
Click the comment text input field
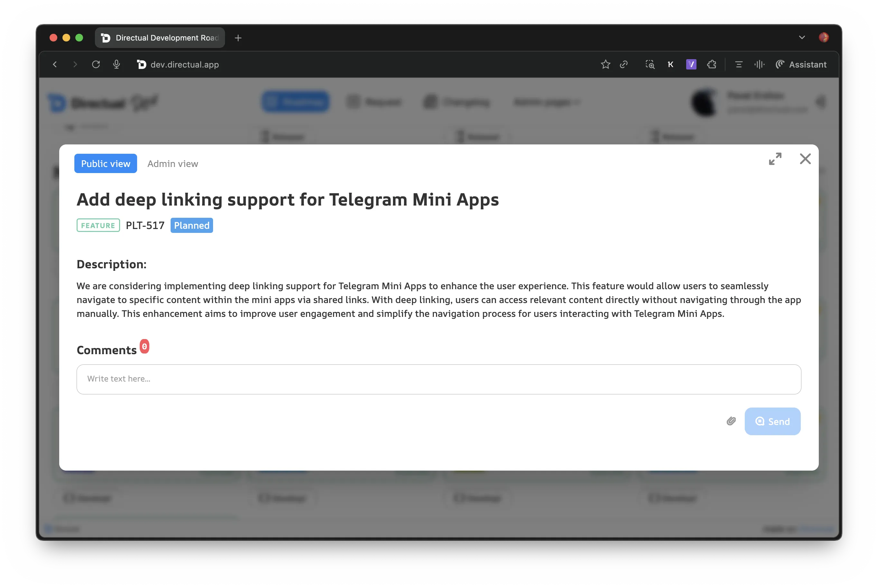click(439, 379)
